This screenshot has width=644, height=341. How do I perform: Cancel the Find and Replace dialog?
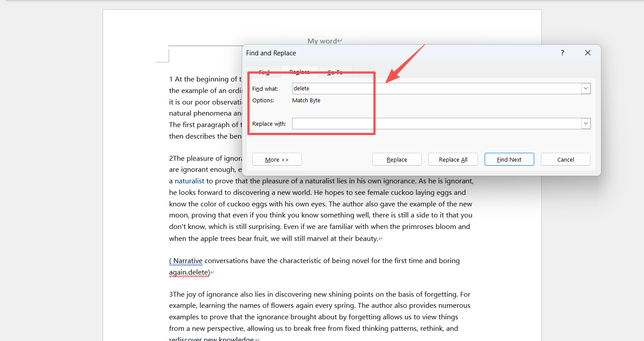[565, 159]
